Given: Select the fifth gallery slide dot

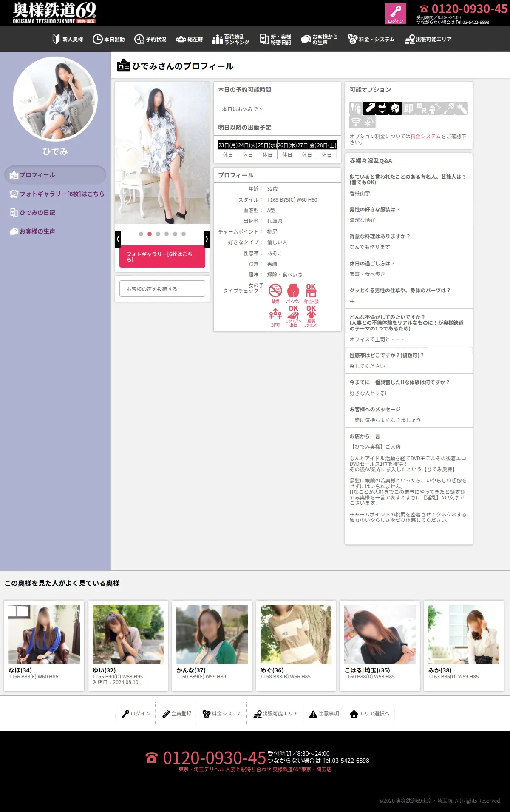Looking at the screenshot, I should pos(175,234).
